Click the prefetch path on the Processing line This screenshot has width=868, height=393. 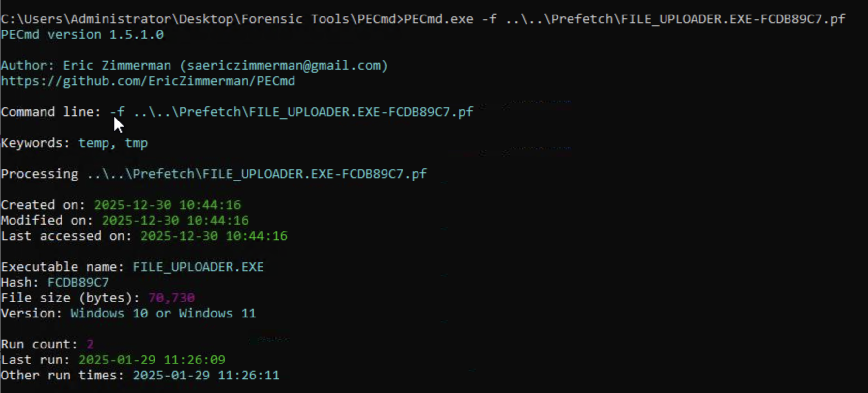pyautogui.click(x=257, y=174)
